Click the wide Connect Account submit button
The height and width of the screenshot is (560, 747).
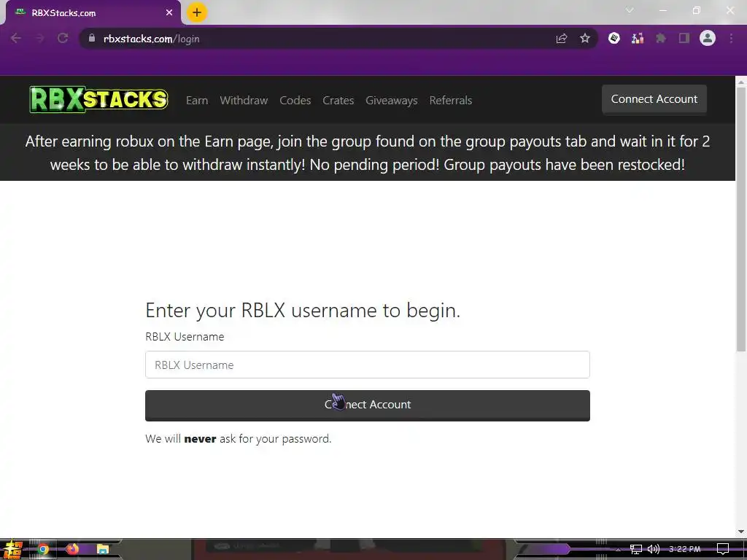click(368, 405)
